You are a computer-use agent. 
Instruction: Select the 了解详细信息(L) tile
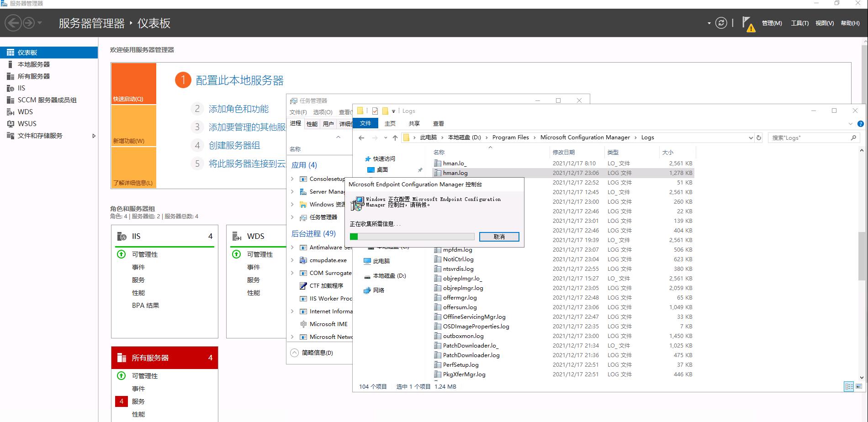(133, 168)
